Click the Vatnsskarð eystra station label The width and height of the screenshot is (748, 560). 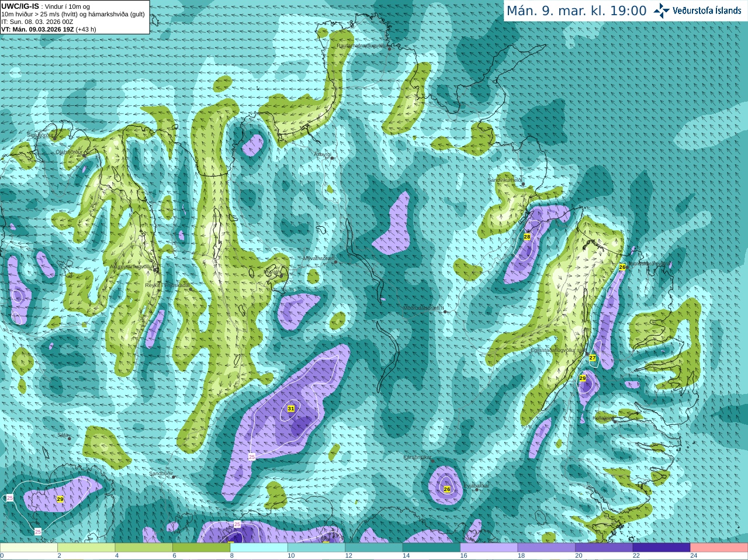tap(649, 264)
